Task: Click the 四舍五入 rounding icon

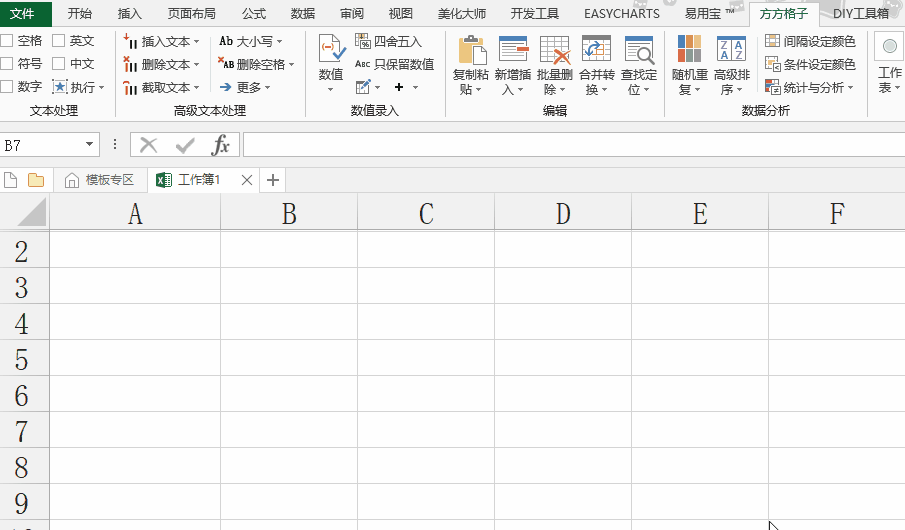Action: point(362,41)
